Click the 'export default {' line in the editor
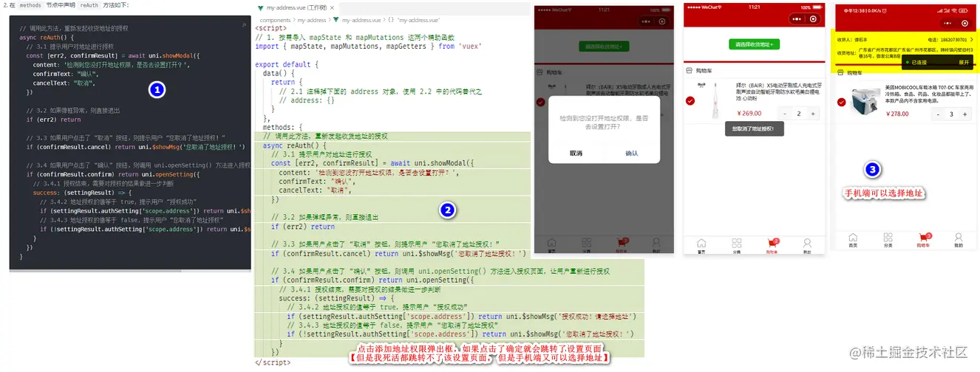 coord(286,64)
